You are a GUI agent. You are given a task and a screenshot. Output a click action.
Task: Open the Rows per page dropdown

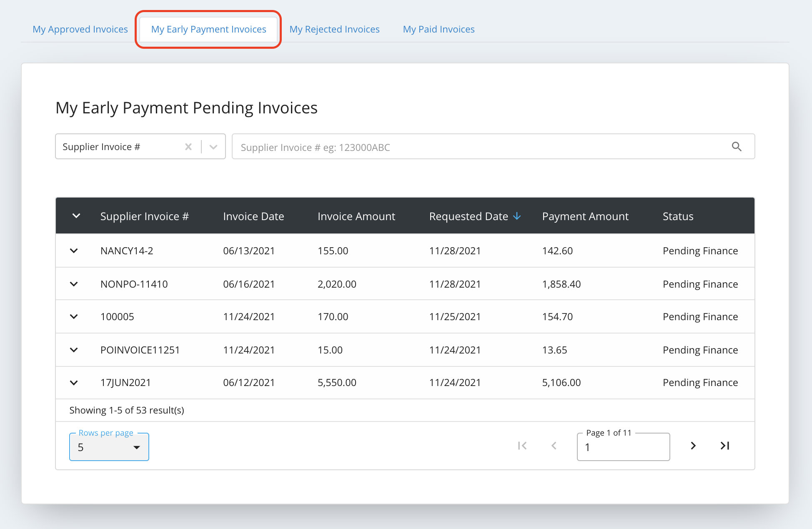coord(109,447)
